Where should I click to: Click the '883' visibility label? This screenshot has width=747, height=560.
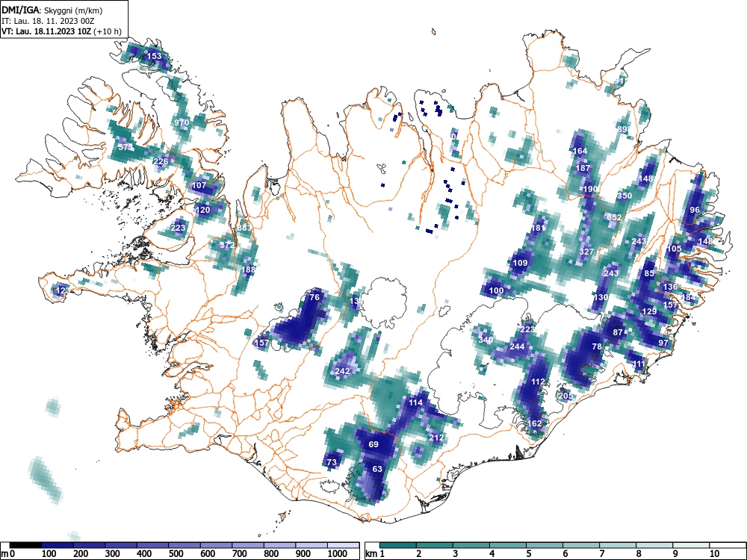pyautogui.click(x=244, y=228)
